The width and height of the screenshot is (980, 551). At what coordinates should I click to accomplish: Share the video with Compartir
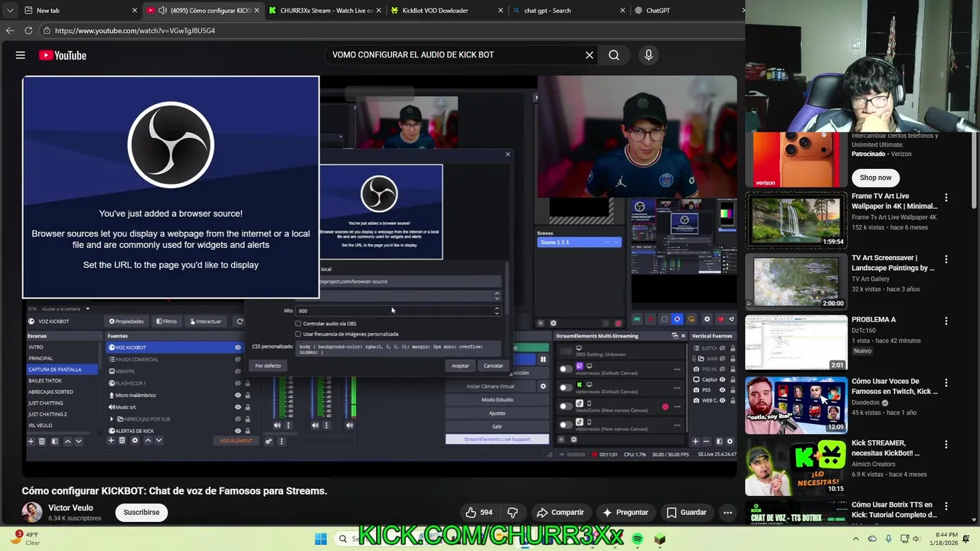click(x=560, y=512)
